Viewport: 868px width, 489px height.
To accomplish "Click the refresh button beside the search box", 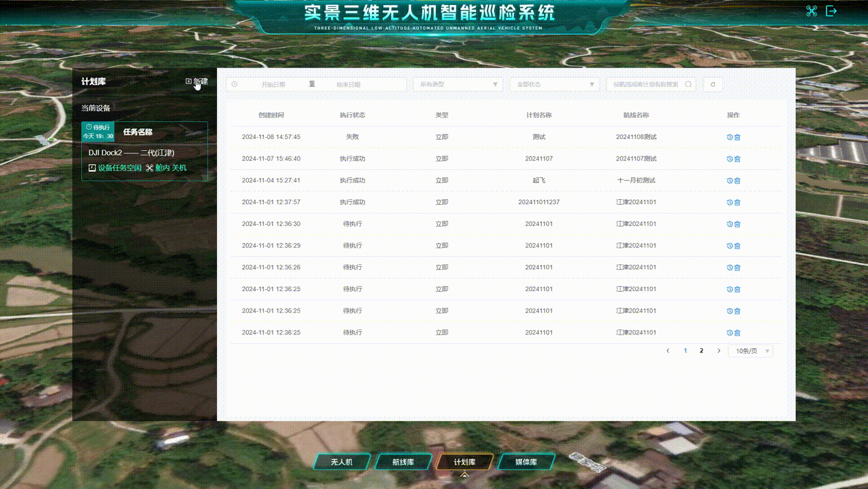I will point(713,84).
